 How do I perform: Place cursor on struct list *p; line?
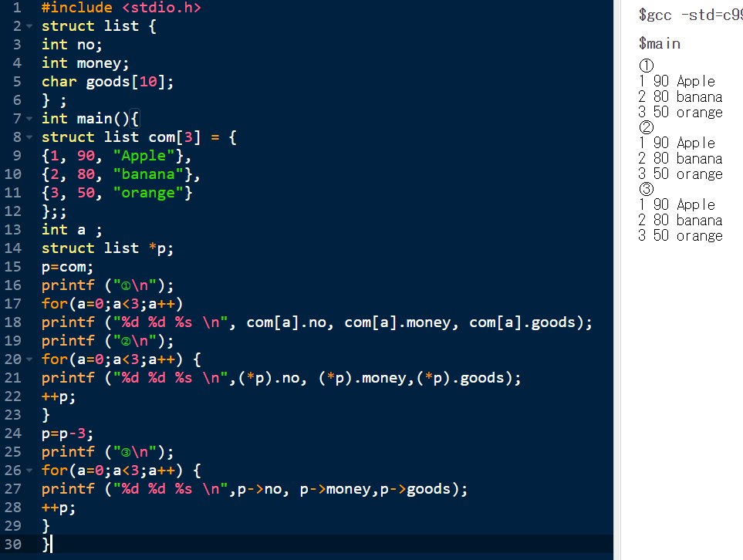[107, 248]
